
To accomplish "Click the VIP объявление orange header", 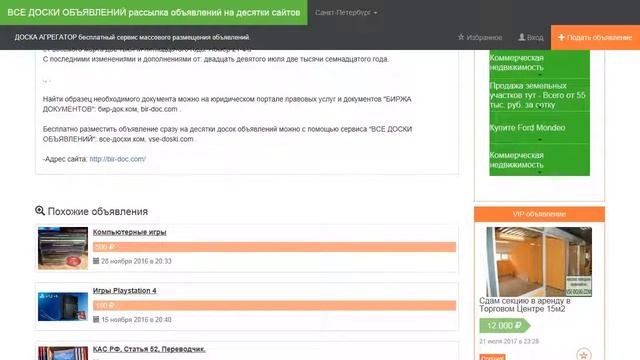I will pyautogui.click(x=539, y=214).
